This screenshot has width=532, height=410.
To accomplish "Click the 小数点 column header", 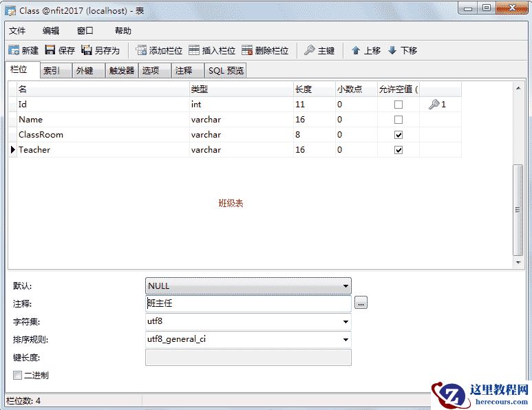I will 357,89.
